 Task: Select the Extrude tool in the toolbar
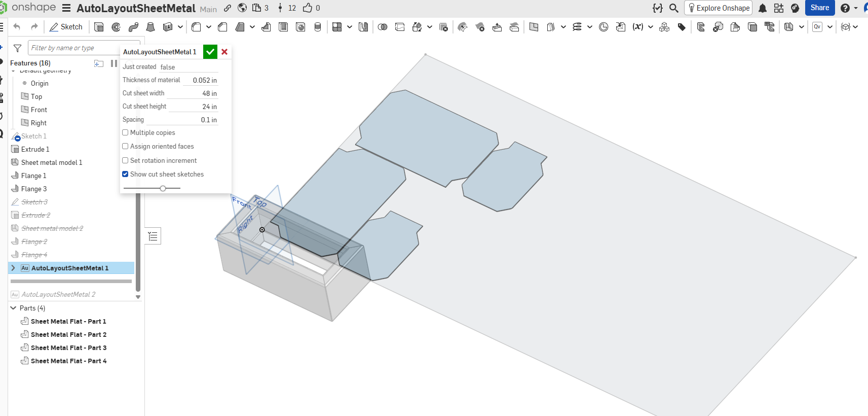(99, 27)
